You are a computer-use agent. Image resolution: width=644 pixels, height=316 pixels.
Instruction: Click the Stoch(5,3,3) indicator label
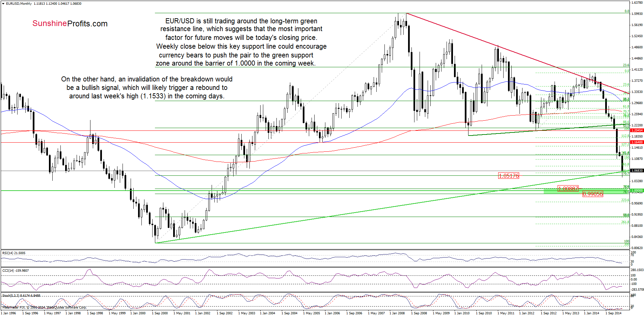pos(21,296)
